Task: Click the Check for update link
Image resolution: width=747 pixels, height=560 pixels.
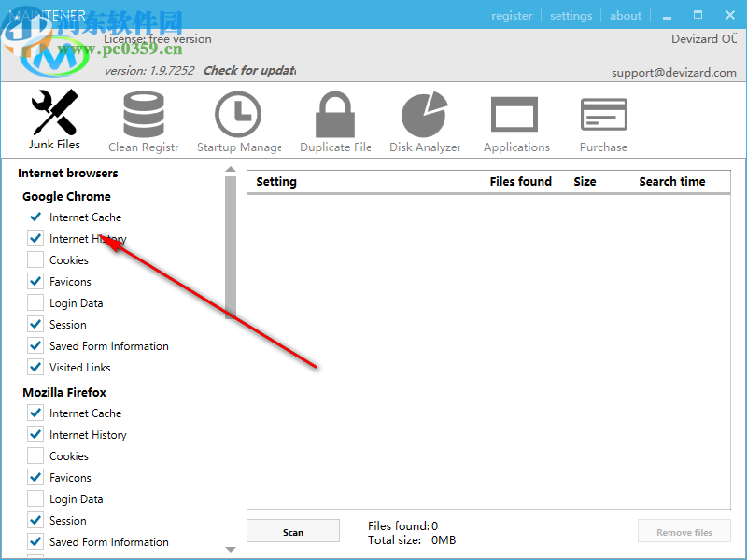Action: [249, 71]
